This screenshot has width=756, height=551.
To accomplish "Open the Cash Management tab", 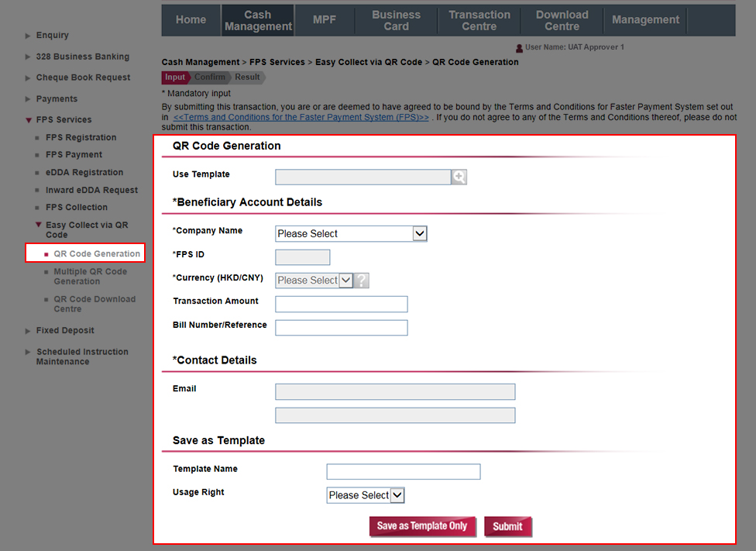I will tap(258, 20).
